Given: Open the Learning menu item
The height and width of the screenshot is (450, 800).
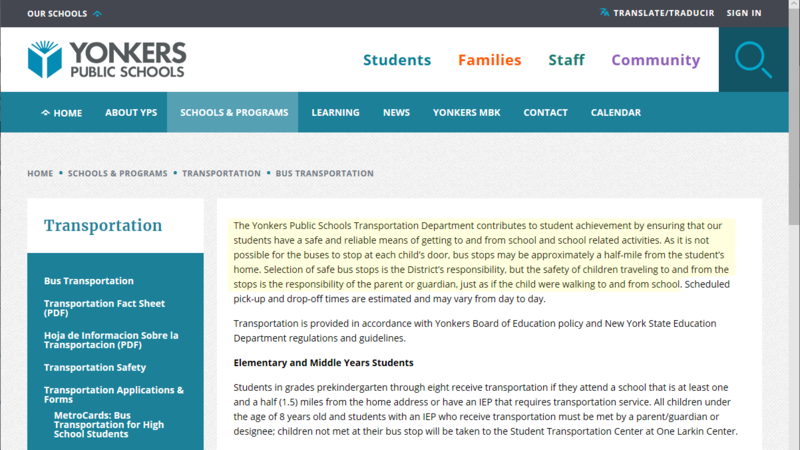Looking at the screenshot, I should [335, 113].
